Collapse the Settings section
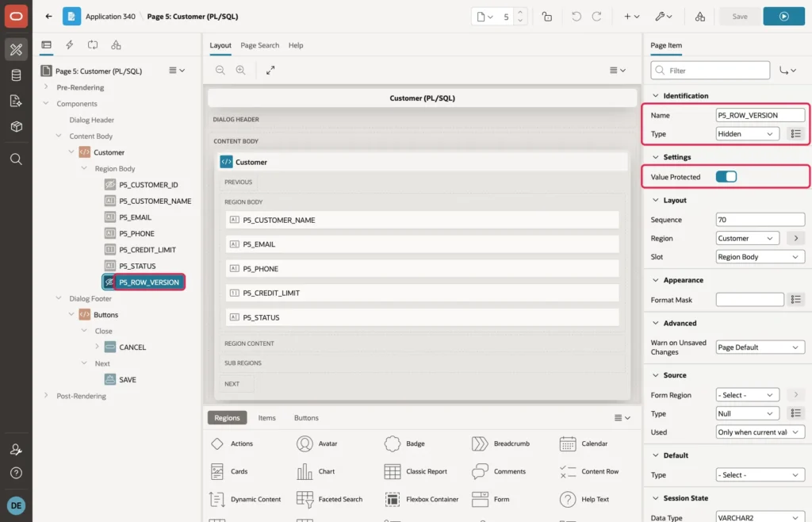This screenshot has height=522, width=812. [656, 157]
